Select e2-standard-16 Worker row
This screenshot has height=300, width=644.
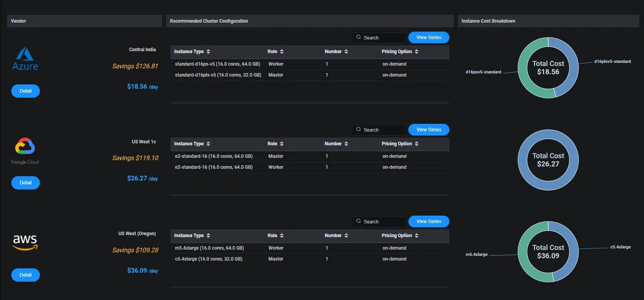[310, 167]
